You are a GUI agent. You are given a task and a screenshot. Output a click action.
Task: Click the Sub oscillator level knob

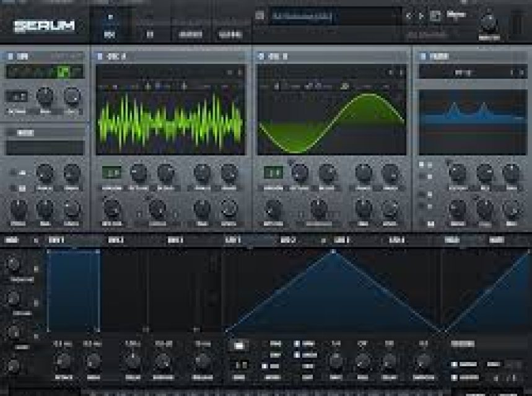72,97
